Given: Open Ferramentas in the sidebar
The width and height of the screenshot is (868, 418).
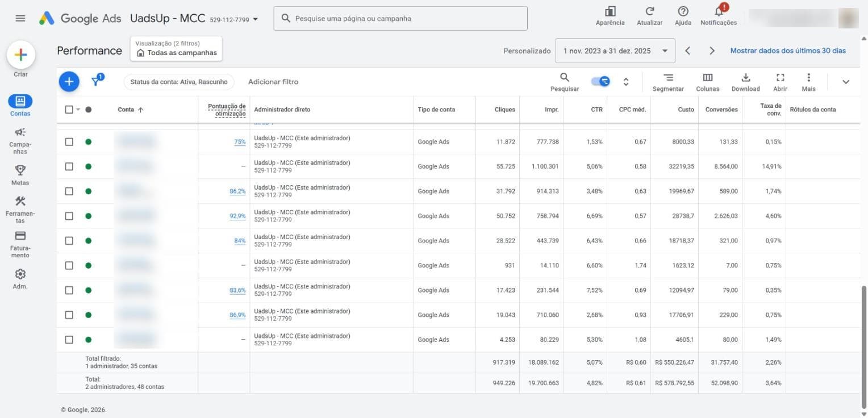Looking at the screenshot, I should point(20,209).
